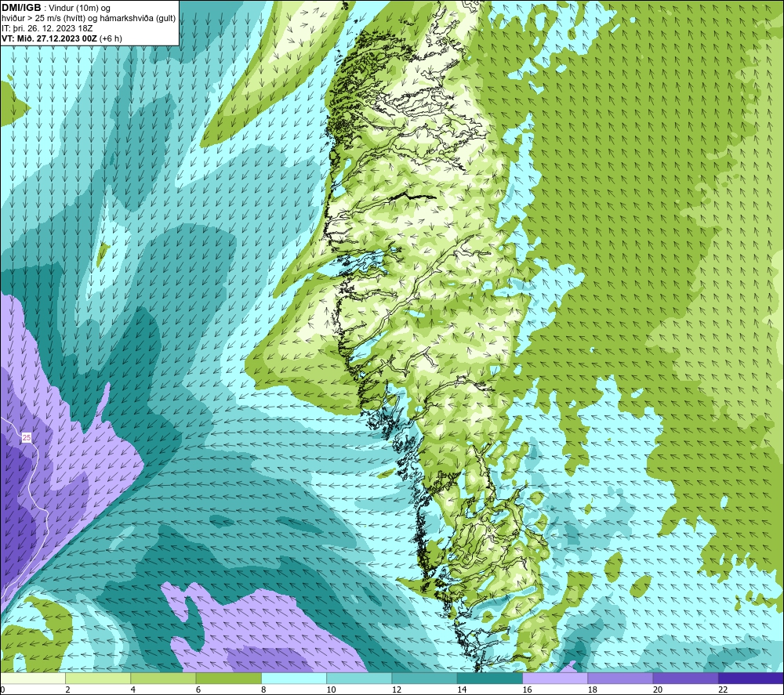Click the pale cyan 8–10 m/s legend swatch
The width and height of the screenshot is (784, 695).
(x=294, y=678)
